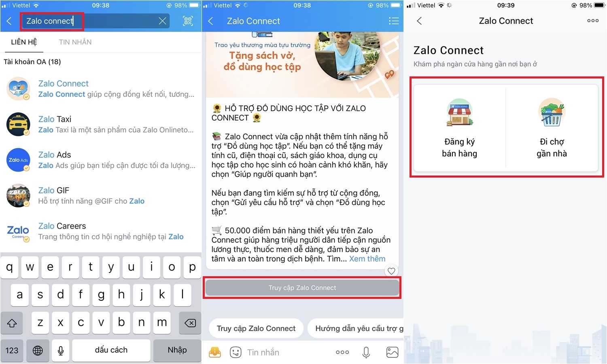Tap the 123 numbers key
607x364 pixels.
12,350
